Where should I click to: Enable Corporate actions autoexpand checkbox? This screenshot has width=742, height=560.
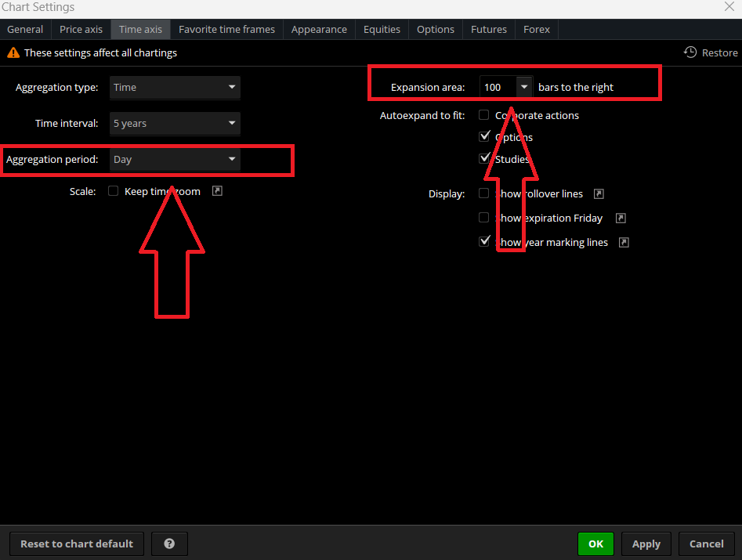[x=484, y=115]
